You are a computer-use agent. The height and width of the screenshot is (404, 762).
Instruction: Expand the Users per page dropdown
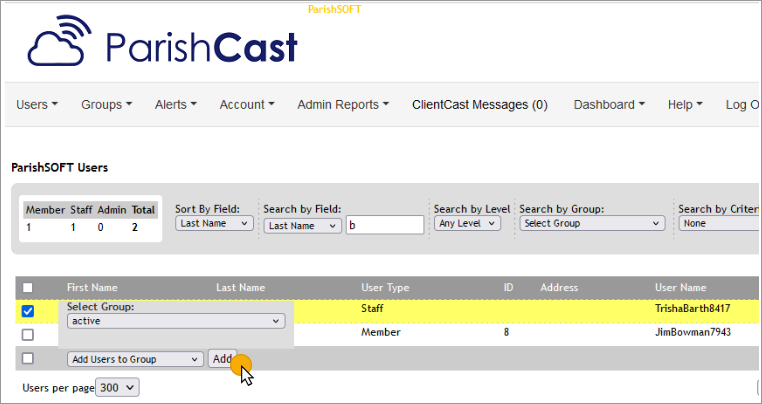[117, 387]
